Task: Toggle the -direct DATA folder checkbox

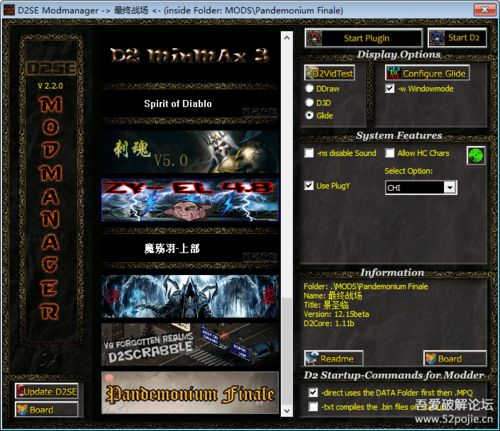Action: [x=313, y=392]
